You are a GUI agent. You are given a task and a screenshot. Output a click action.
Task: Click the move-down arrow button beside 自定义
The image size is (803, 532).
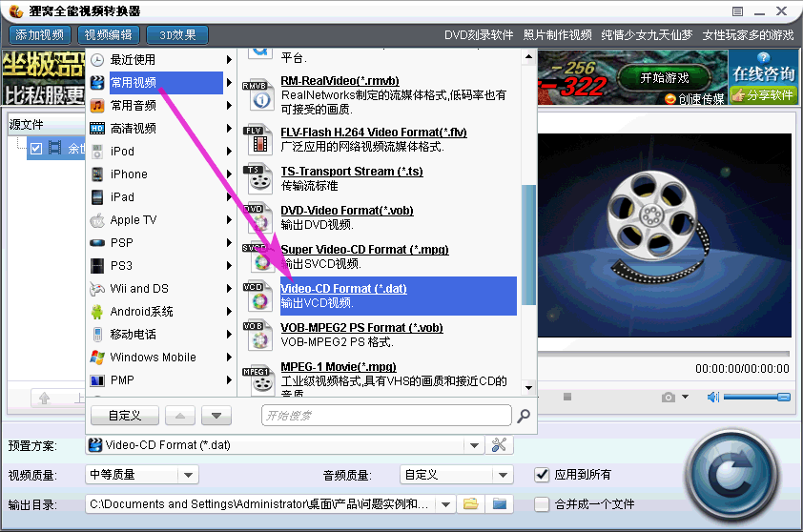coord(216,416)
